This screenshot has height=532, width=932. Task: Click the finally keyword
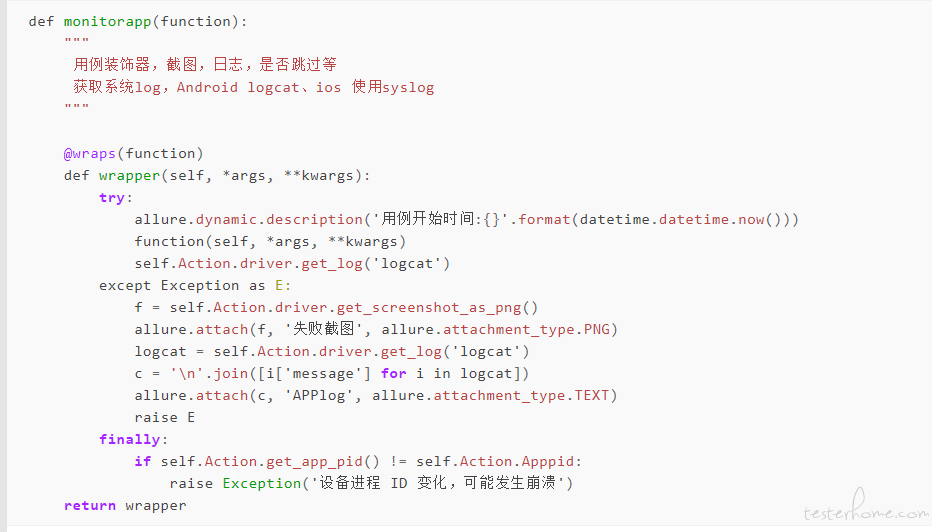point(130,440)
